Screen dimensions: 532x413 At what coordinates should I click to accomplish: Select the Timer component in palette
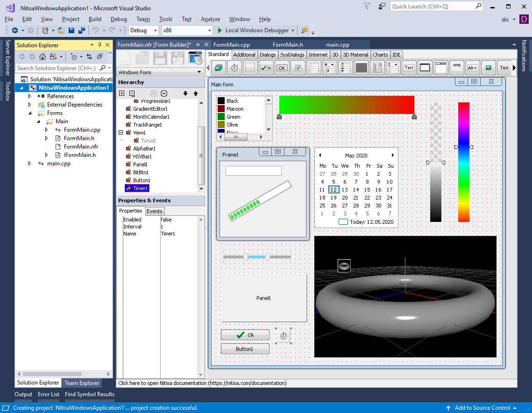pyautogui.click(x=234, y=68)
